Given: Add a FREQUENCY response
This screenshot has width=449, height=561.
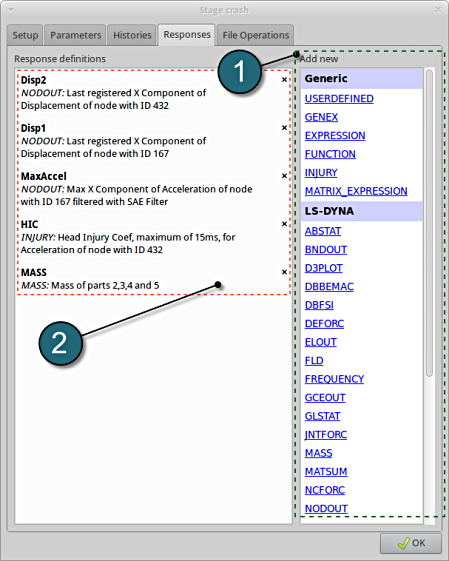Looking at the screenshot, I should [334, 379].
